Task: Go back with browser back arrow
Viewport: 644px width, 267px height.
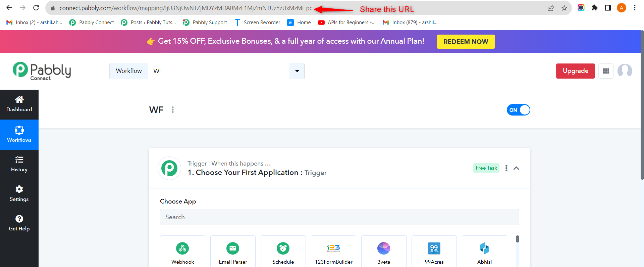Action: (9, 8)
